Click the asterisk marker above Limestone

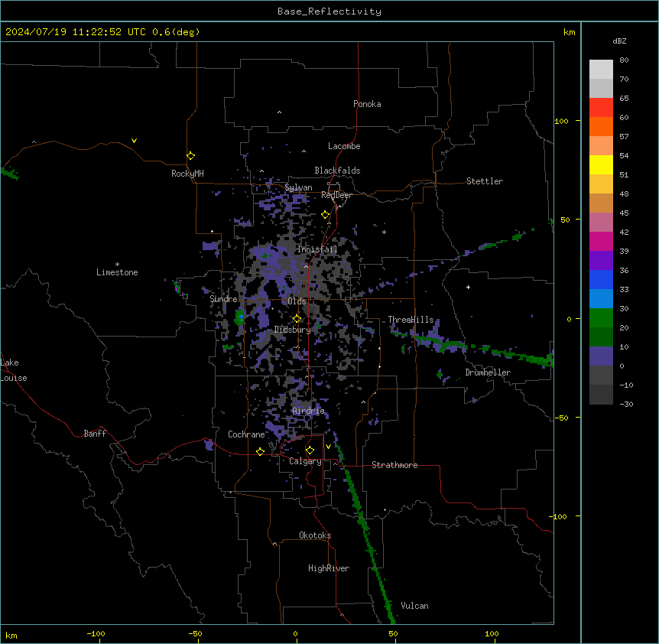click(x=117, y=265)
